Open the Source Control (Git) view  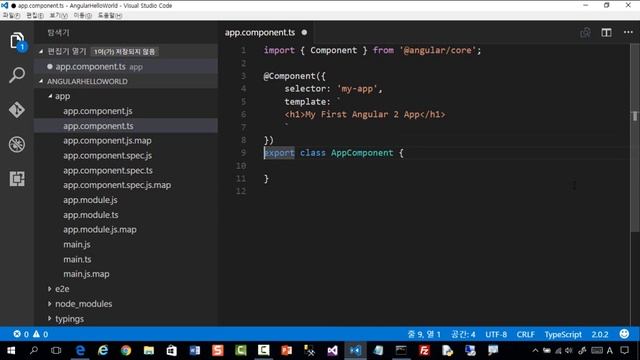click(17, 110)
